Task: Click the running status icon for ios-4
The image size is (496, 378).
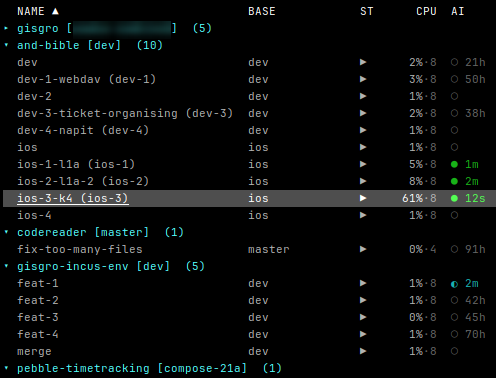Action: coord(363,215)
